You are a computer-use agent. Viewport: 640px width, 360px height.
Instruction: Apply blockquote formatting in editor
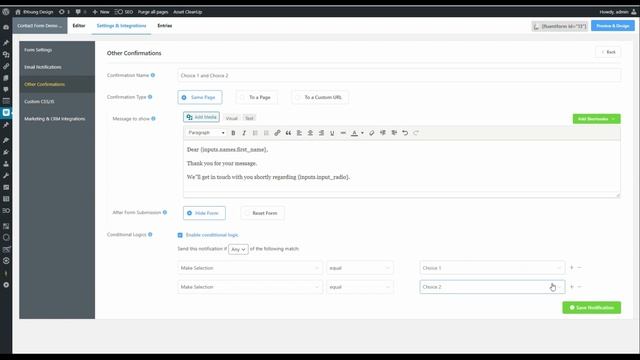tap(288, 133)
